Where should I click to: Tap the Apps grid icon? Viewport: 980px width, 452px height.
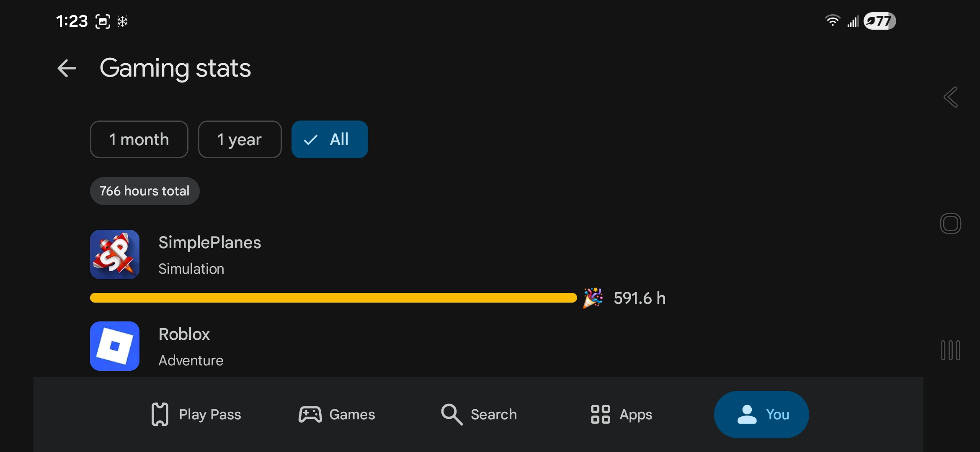pos(600,414)
